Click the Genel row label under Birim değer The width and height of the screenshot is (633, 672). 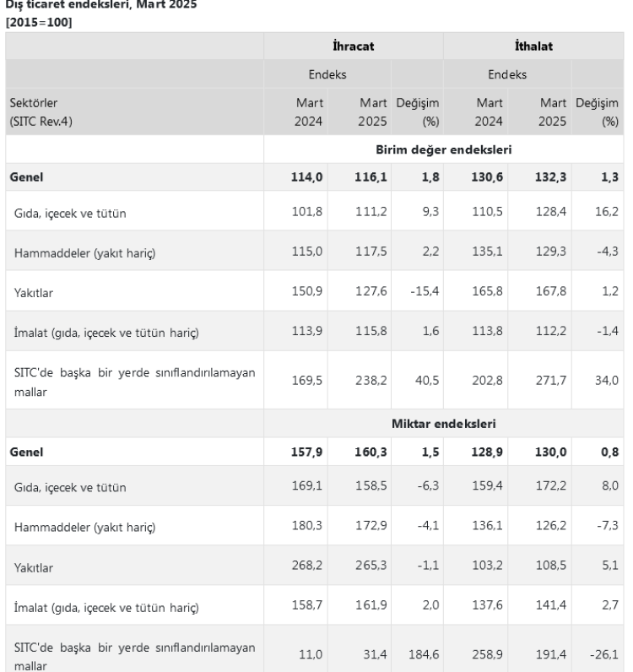(25, 177)
